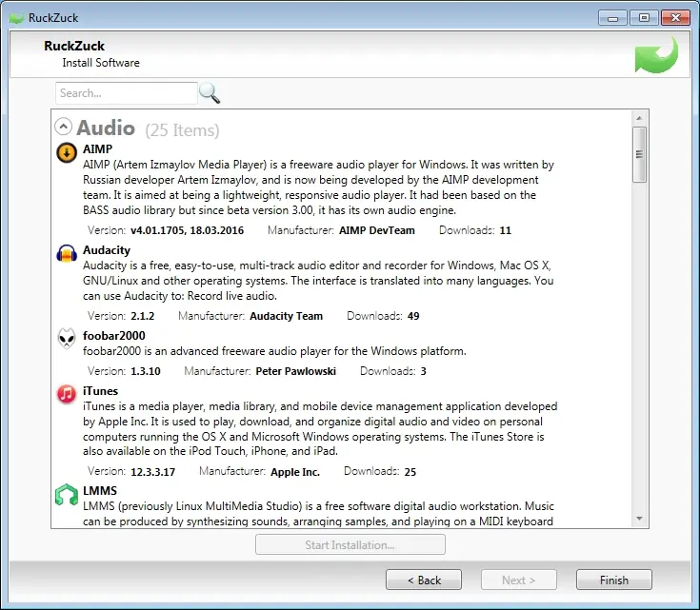This screenshot has height=610, width=700.
Task: Click the LMMS description text
Action: (318, 514)
